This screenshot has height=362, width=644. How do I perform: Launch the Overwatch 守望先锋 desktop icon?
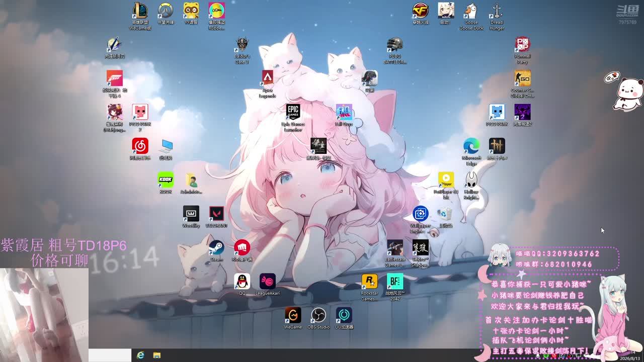point(166,11)
